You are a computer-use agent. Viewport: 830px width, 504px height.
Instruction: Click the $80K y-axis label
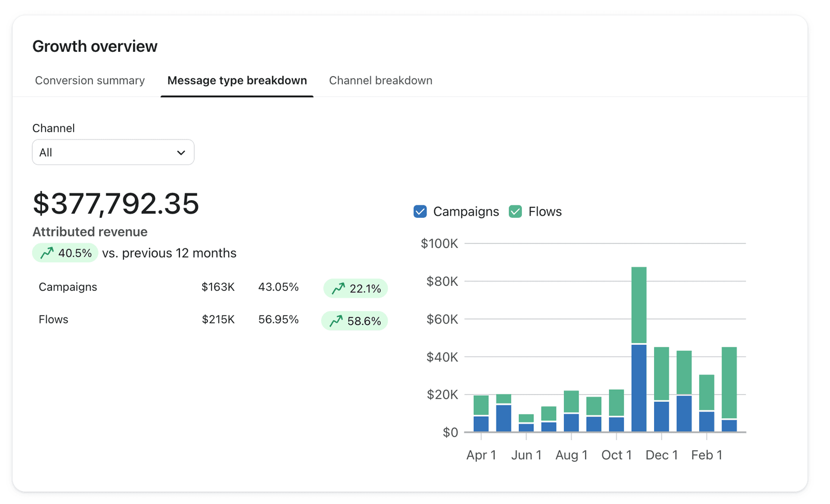point(442,282)
